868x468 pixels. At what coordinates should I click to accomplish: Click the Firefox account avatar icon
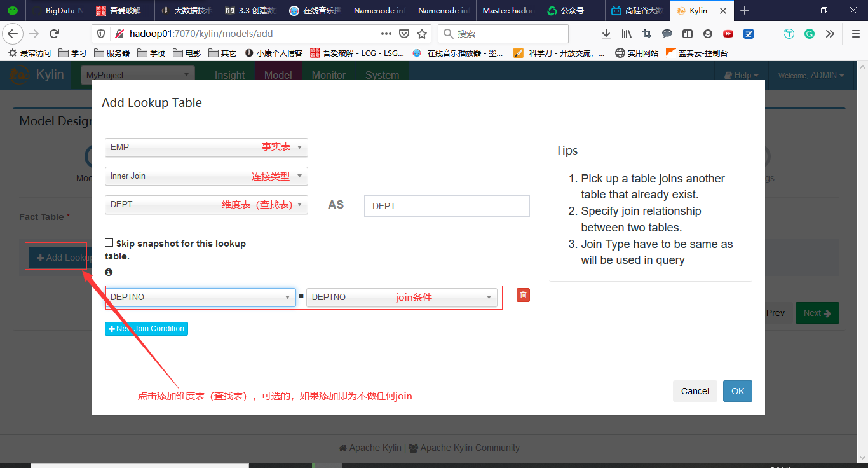(x=708, y=34)
